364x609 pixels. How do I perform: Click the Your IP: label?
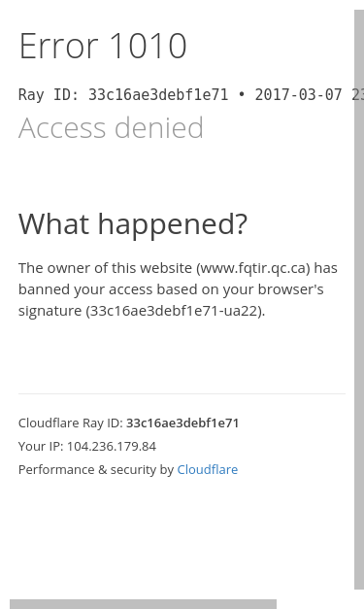click(x=41, y=446)
